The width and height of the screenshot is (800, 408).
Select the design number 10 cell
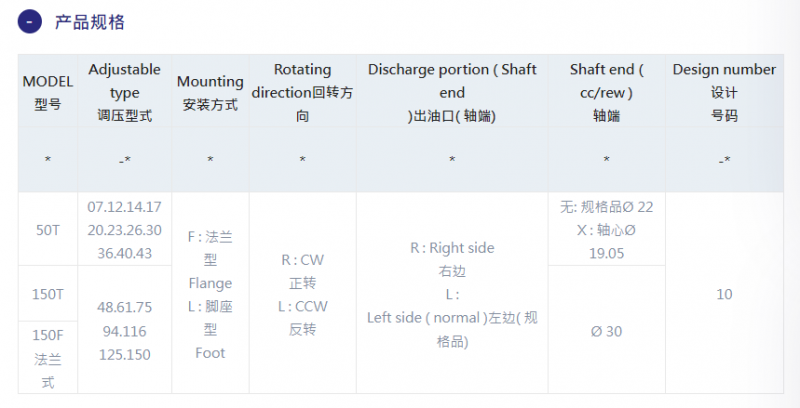click(x=724, y=294)
